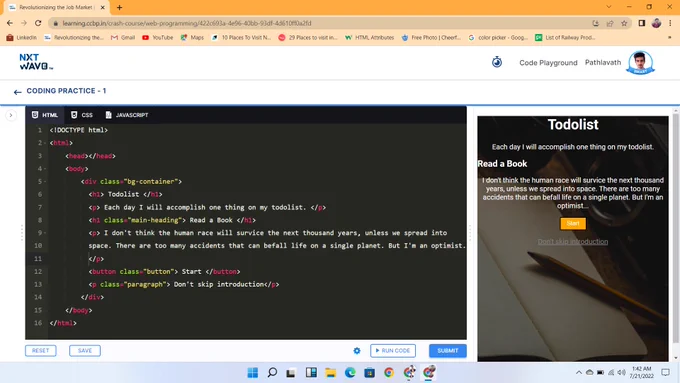Open the user profile avatar
The image size is (680, 383).
pyautogui.click(x=640, y=62)
